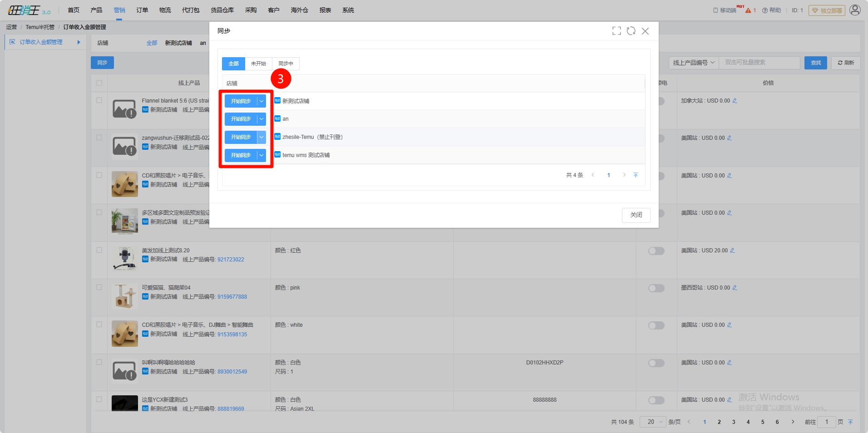
Task: Check the select-all checkbox in table header
Action: tap(99, 83)
